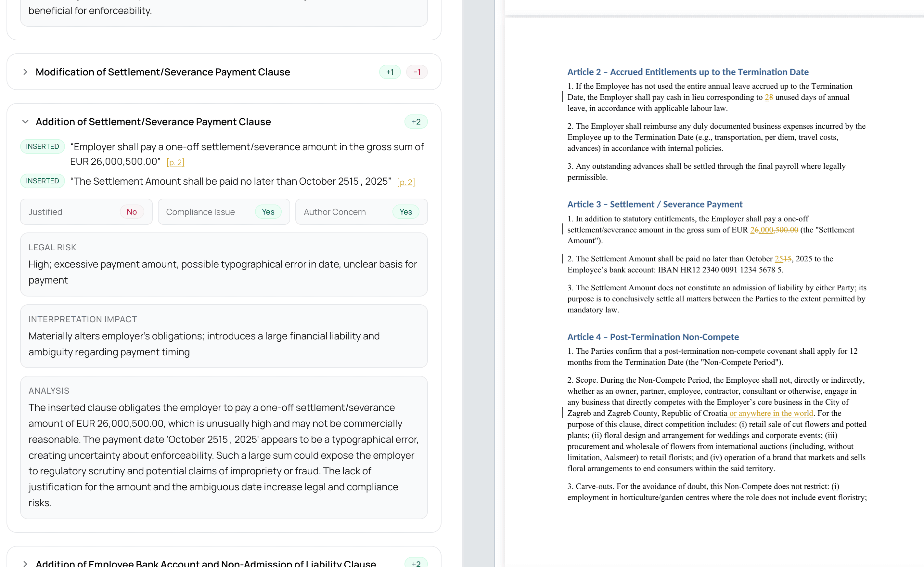The image size is (924, 567).
Task: Collapse Addition of Settlement/Severance Payment Clause chevron
Action: pos(25,122)
